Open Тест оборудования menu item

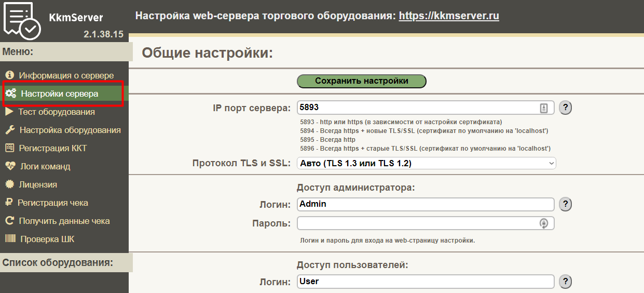click(57, 112)
